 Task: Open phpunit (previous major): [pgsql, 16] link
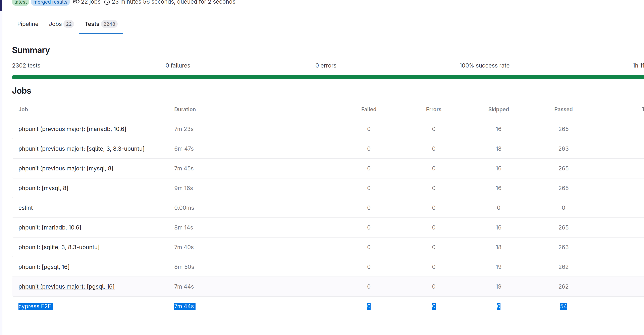click(66, 287)
